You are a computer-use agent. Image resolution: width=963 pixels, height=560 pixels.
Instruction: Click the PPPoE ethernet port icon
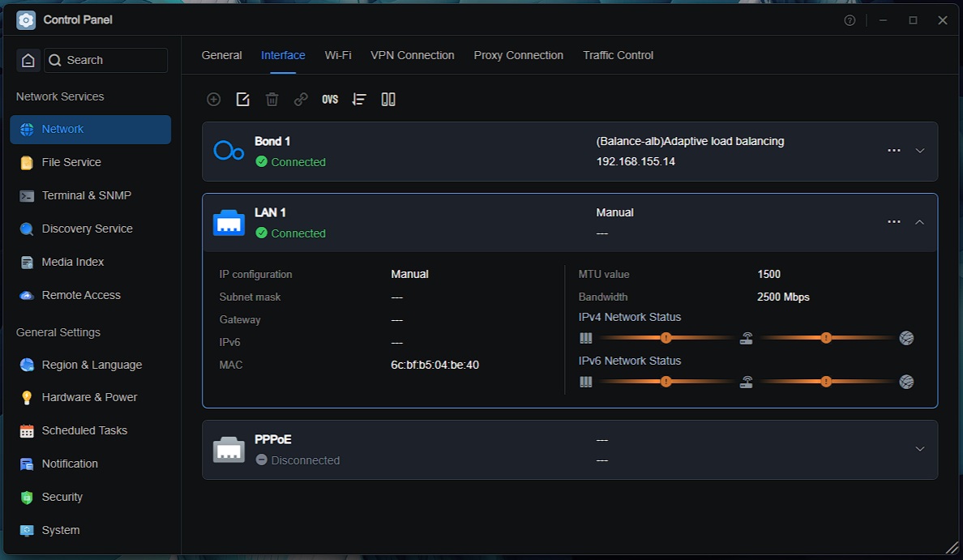point(229,450)
